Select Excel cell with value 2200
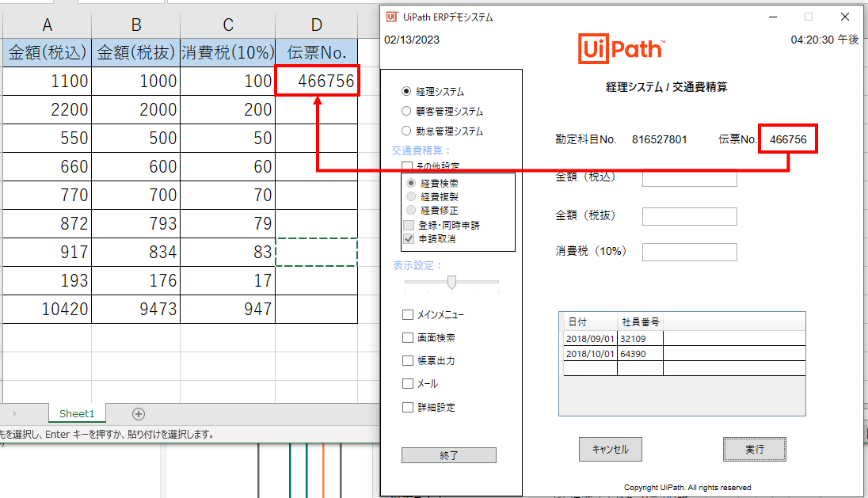 (47, 109)
